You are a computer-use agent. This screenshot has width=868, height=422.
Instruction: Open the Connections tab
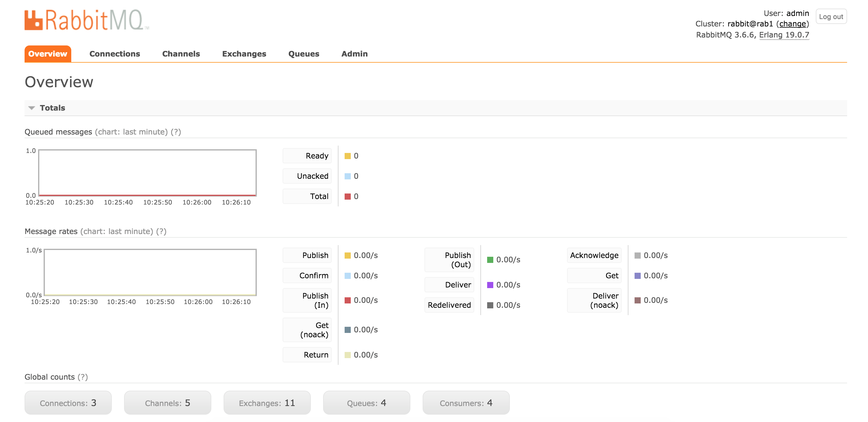(115, 54)
